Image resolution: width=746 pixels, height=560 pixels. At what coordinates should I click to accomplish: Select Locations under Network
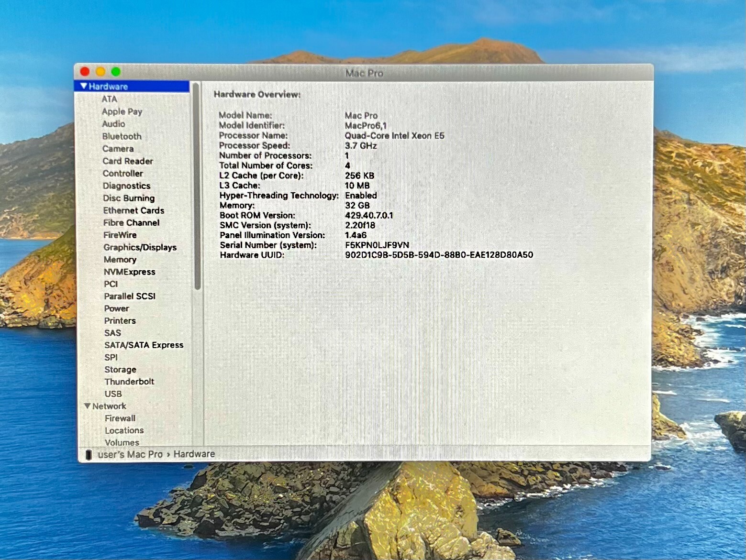(x=124, y=430)
